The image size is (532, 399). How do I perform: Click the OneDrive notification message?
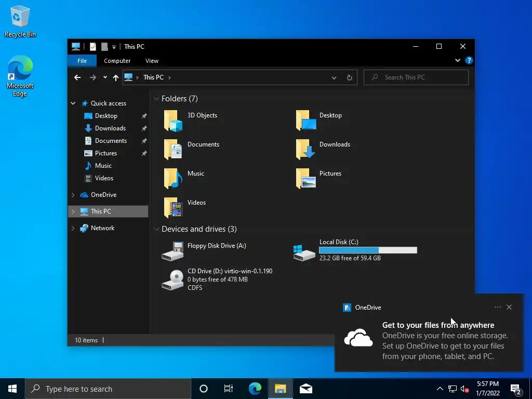click(x=445, y=341)
